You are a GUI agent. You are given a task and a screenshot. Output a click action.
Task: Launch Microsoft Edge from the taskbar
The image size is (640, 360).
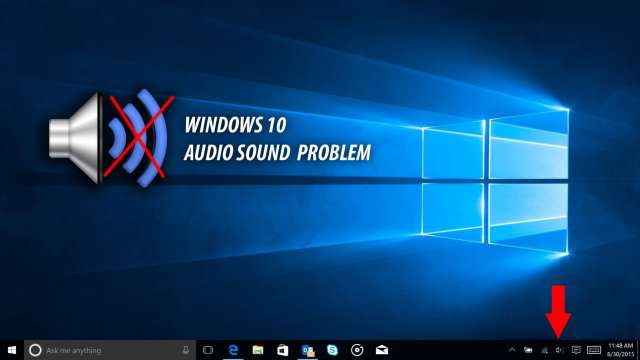(x=233, y=350)
